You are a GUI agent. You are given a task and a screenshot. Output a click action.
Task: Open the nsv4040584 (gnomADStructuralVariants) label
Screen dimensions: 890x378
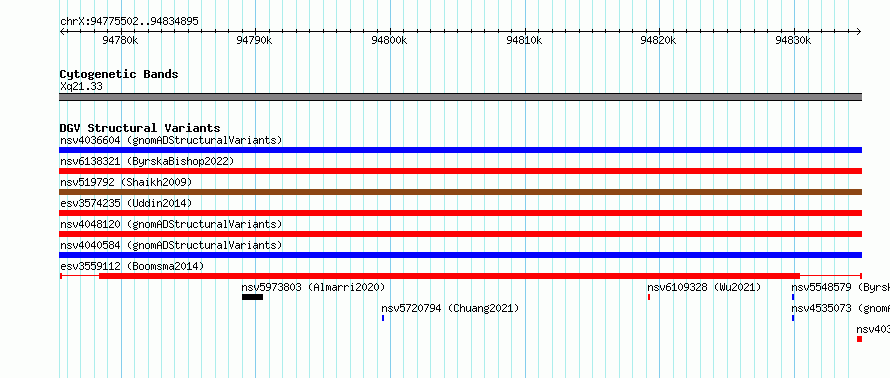(x=171, y=245)
